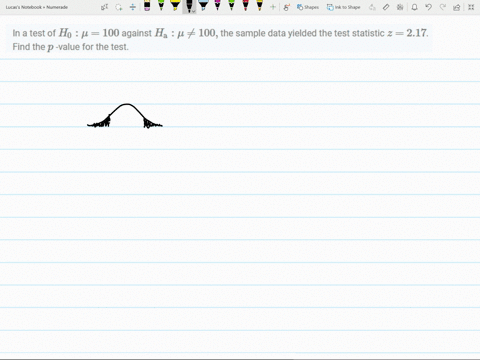Screen dimensions: 480x360
Task: Select the lasso select tool
Action: tap(119, 7)
